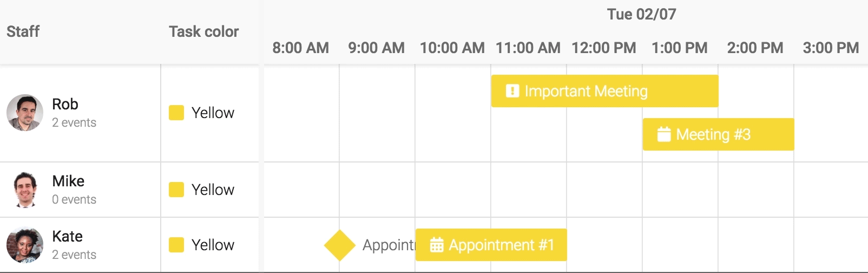Click Rob's avatar photo

click(25, 113)
